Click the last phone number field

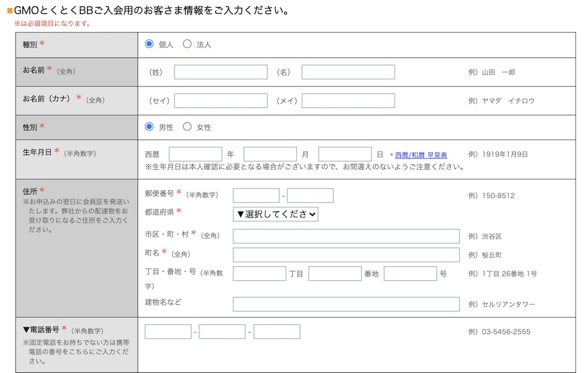(277, 332)
